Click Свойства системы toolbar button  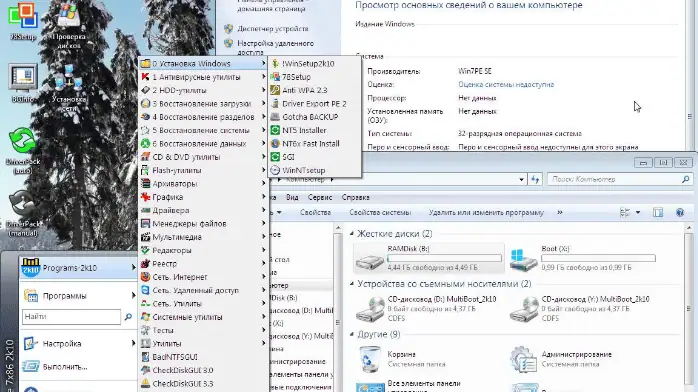coord(380,213)
